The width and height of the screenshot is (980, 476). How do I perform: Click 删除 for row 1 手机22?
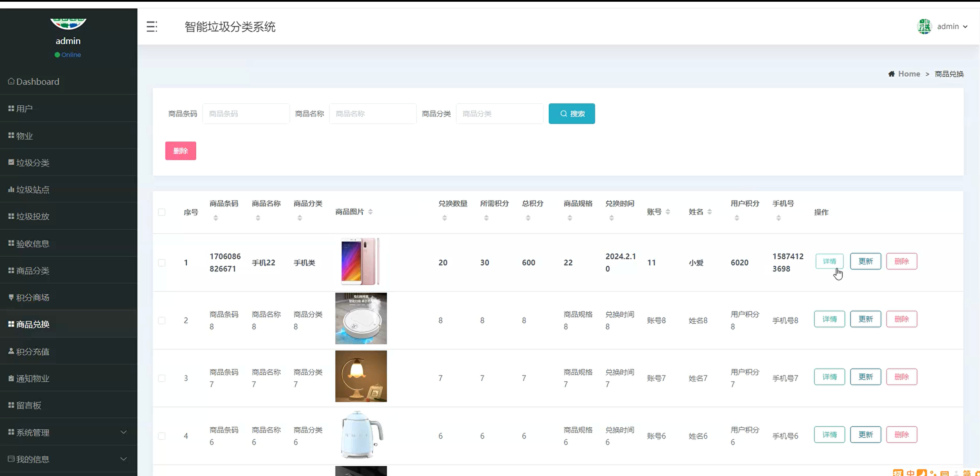(902, 261)
